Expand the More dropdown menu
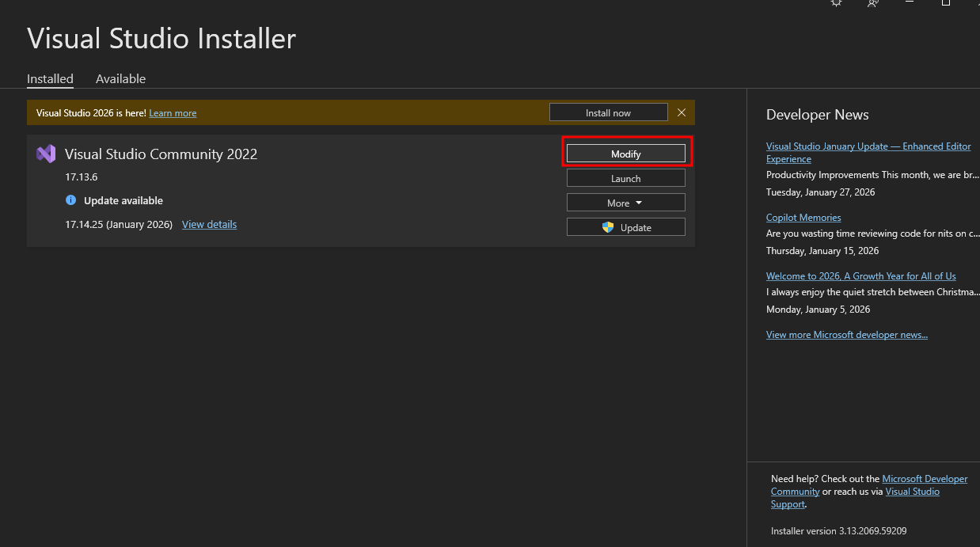 click(625, 203)
